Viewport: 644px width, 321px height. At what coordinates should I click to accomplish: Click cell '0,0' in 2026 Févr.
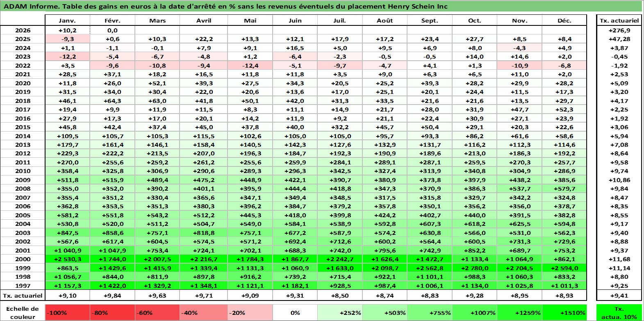point(112,30)
